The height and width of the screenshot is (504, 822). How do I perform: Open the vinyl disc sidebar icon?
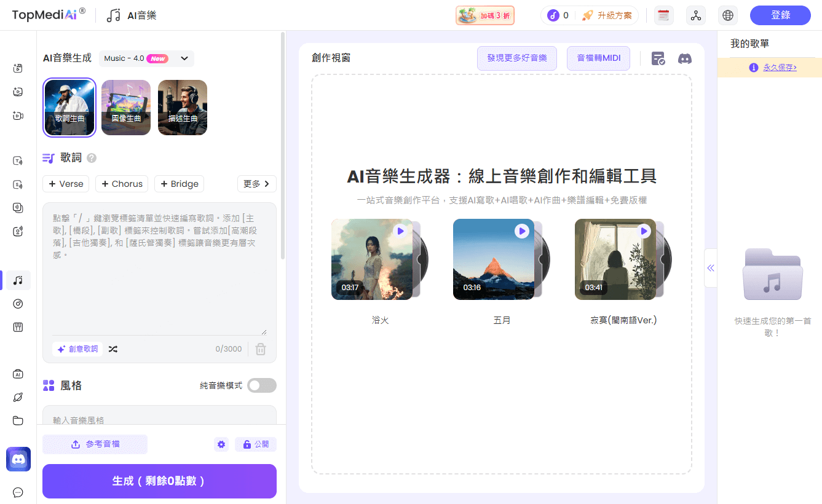coord(18,304)
